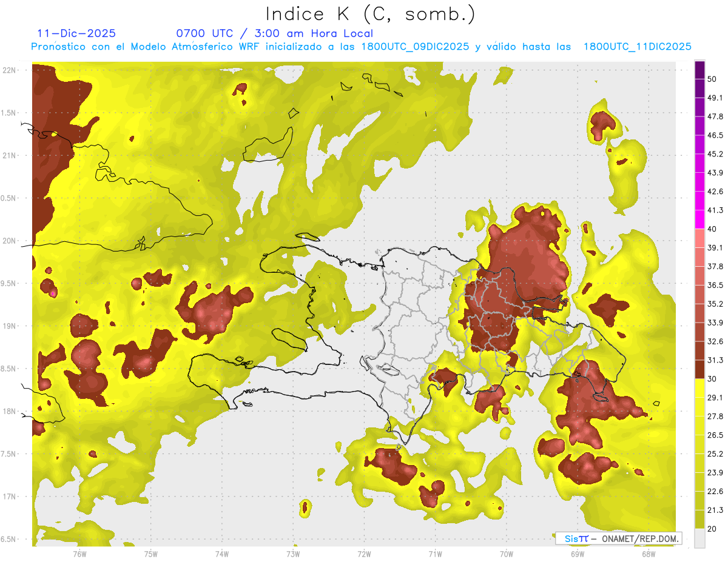Click the legend value '32.6'
This screenshot has width=728, height=562.
pyautogui.click(x=715, y=341)
